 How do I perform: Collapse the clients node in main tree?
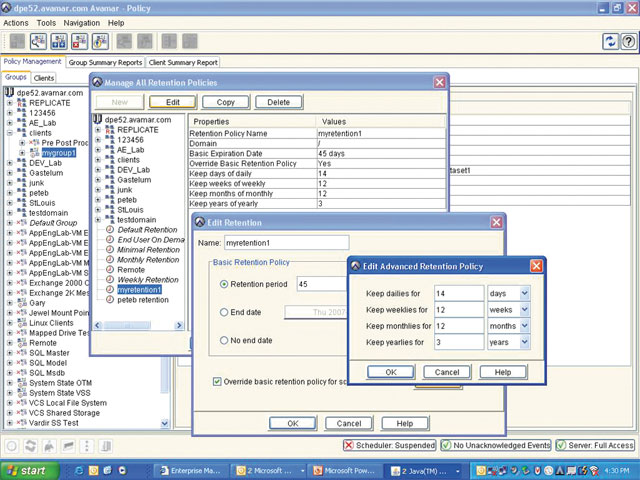(10, 133)
